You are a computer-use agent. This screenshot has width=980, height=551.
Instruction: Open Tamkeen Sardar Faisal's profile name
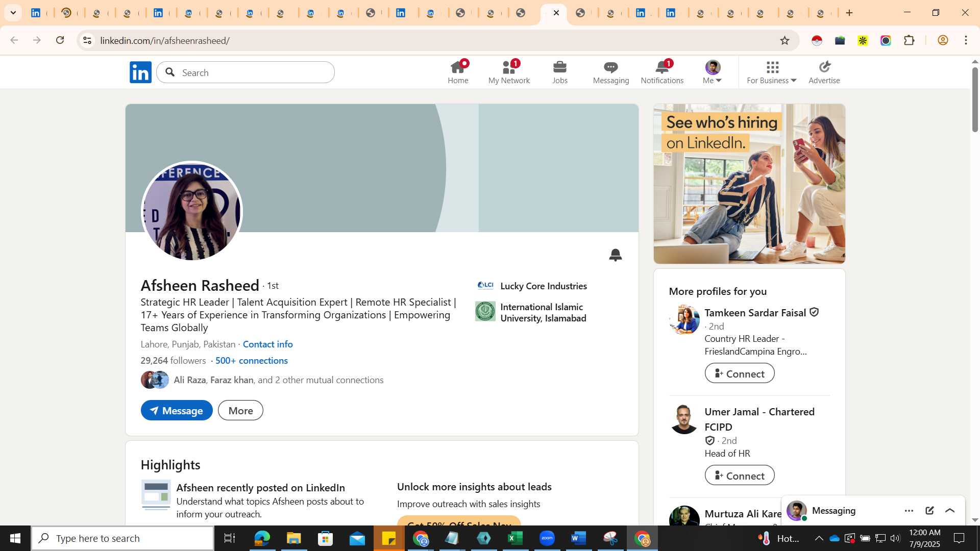755,313
